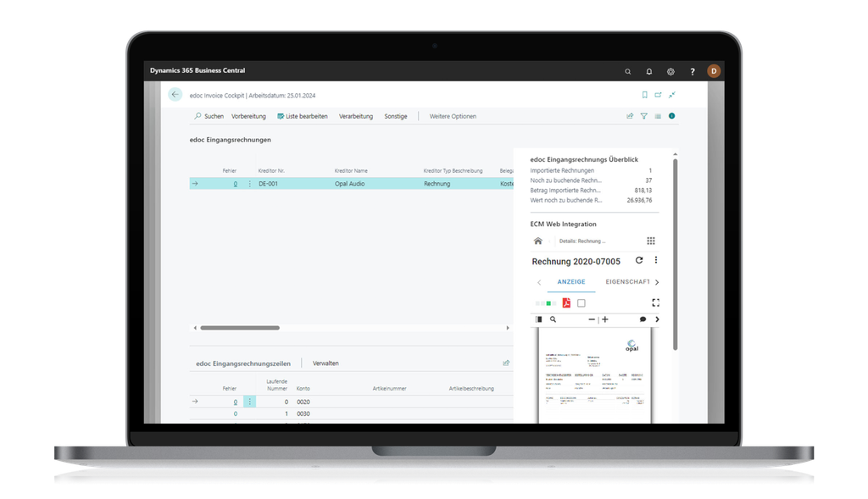This screenshot has width=868, height=499.
Task: Click the Details: Rechnung breadcrumb
Action: [581, 241]
